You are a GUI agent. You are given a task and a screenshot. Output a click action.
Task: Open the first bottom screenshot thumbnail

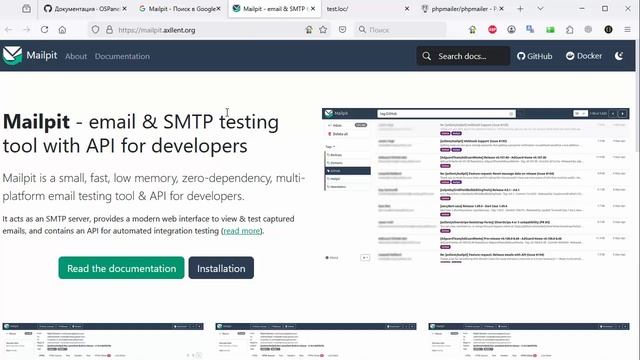[x=103, y=341]
